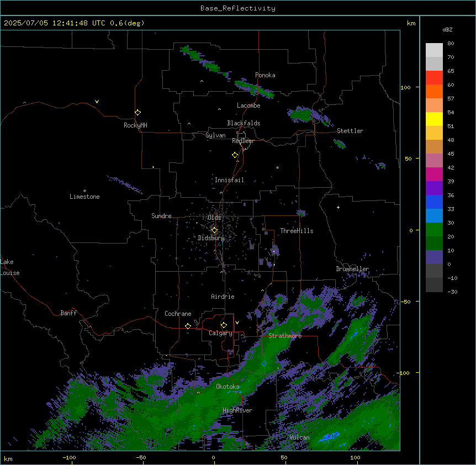476x465 pixels.
Task: Pick the magenta swatch in the dBZ legend
Action: (x=434, y=174)
